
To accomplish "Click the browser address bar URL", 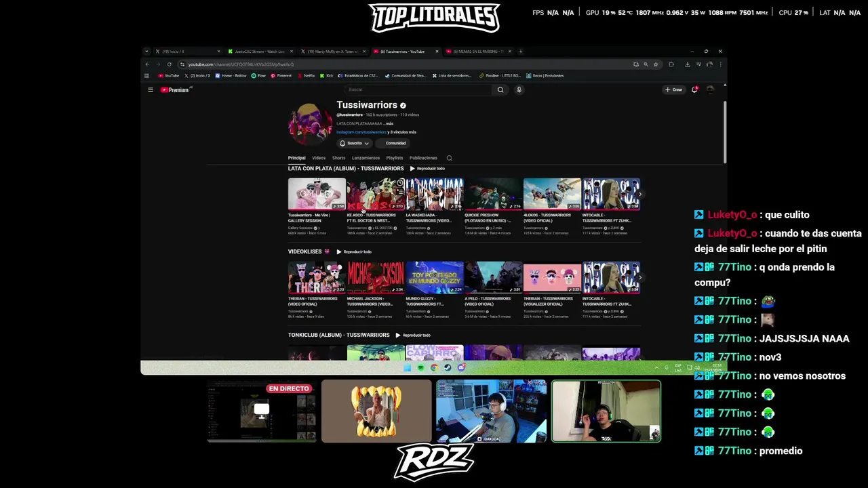I will point(241,64).
